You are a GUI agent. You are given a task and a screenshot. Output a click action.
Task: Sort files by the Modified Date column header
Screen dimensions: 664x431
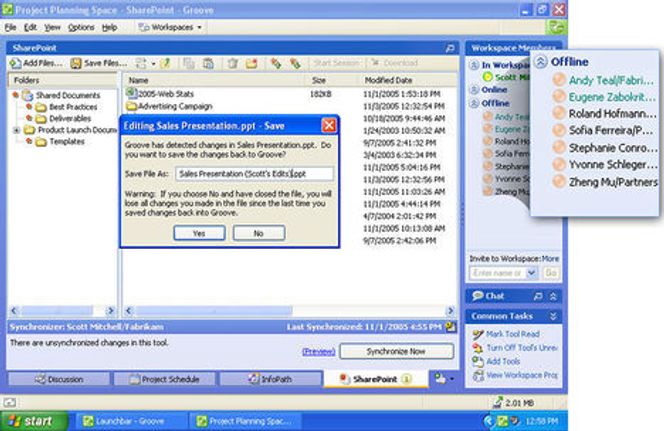click(407, 80)
